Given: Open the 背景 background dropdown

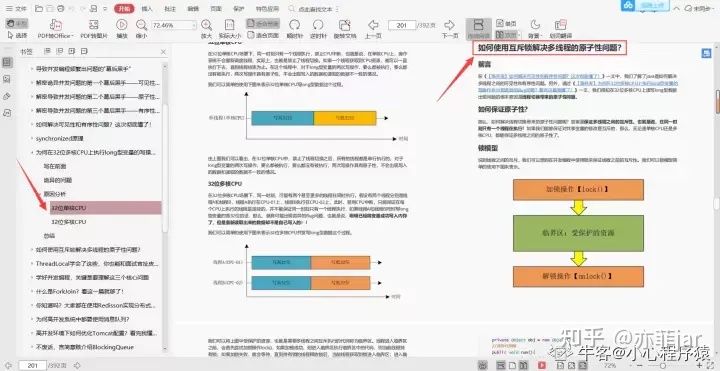Looking at the screenshot, I should click(x=535, y=29).
